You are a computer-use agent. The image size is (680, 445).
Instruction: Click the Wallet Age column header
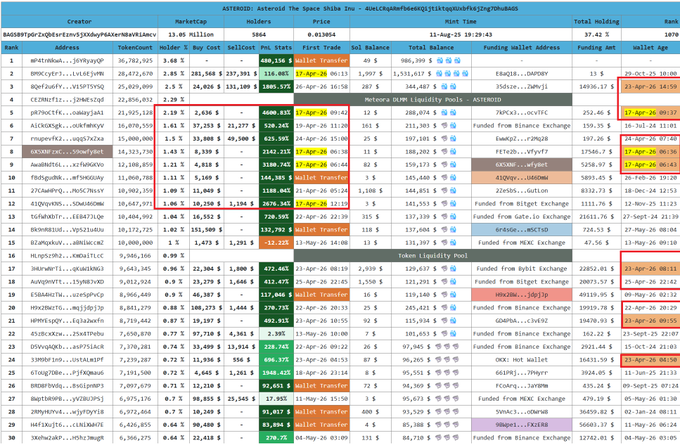coord(650,48)
